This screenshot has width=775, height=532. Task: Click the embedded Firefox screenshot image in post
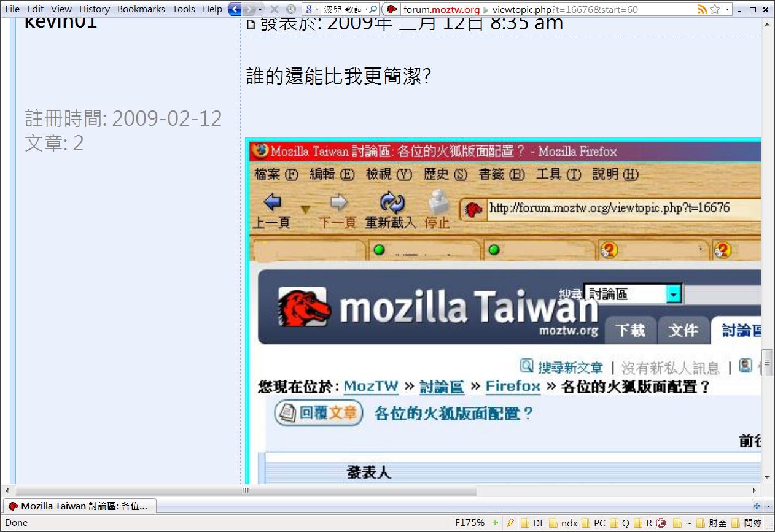(x=503, y=310)
